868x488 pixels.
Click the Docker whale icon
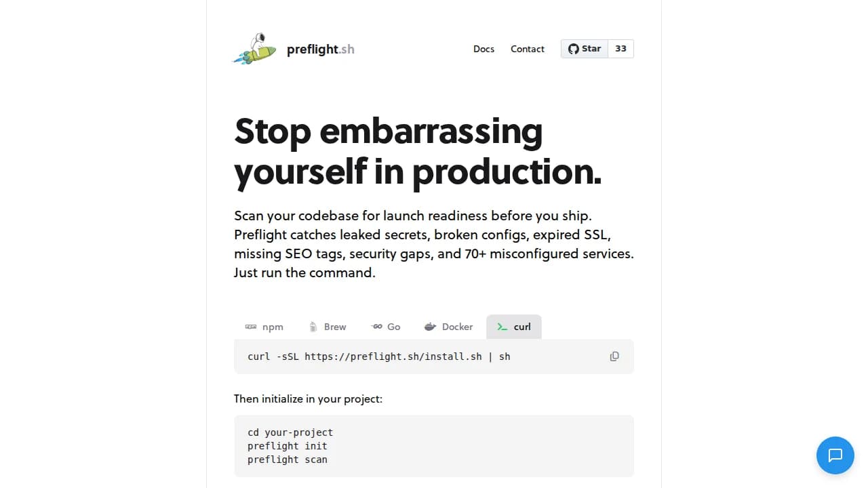tap(430, 327)
